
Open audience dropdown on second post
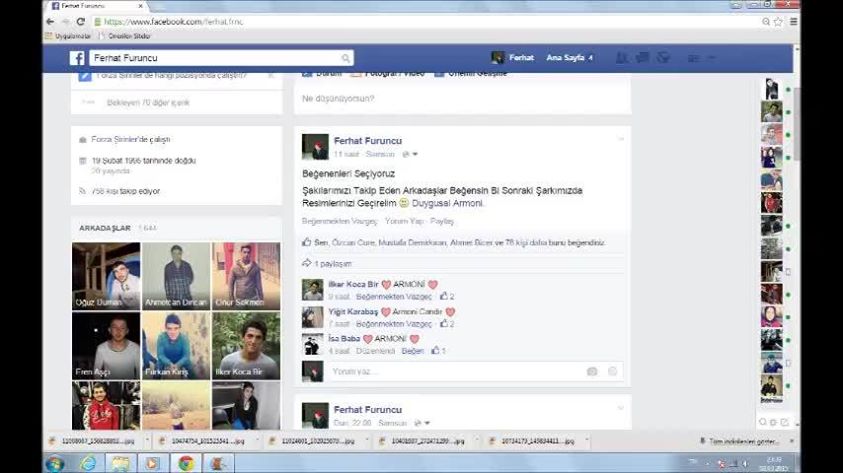422,423
